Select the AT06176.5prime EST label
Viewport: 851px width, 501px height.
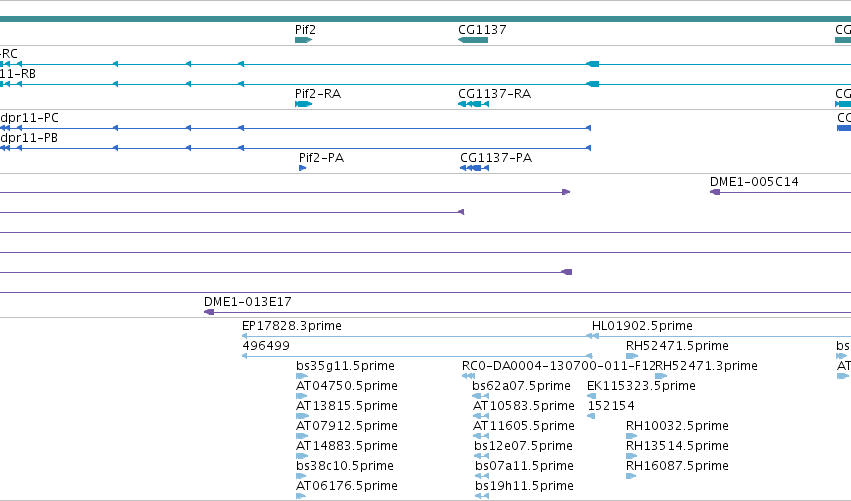click(x=346, y=486)
